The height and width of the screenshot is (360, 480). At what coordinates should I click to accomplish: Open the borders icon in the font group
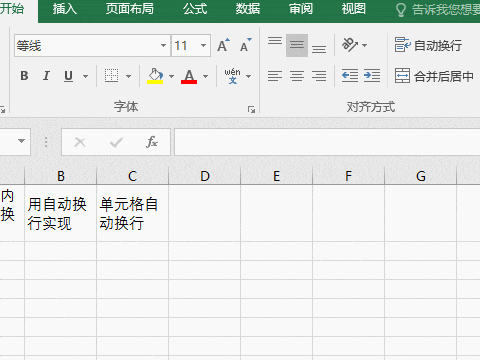tap(111, 76)
